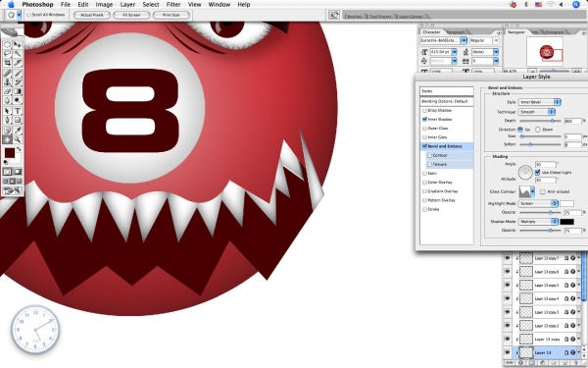Image resolution: width=588 pixels, height=368 pixels.
Task: Select the Elliptical Marquee tool
Action: [x=7, y=44]
